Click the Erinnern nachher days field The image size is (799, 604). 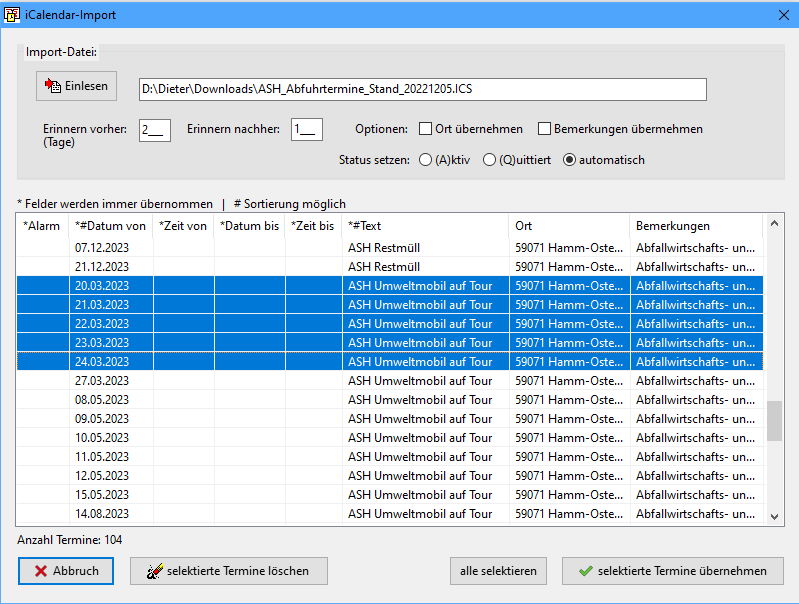click(307, 129)
